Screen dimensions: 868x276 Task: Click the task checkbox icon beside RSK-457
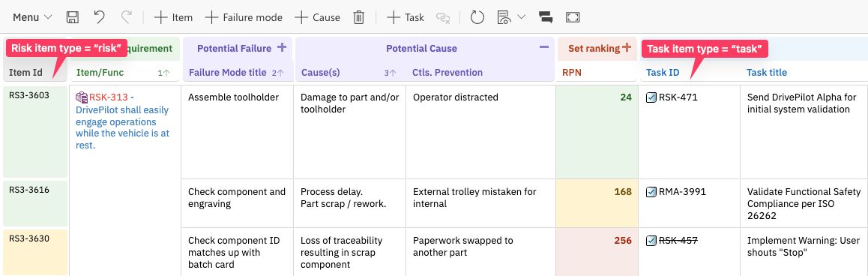tap(651, 241)
